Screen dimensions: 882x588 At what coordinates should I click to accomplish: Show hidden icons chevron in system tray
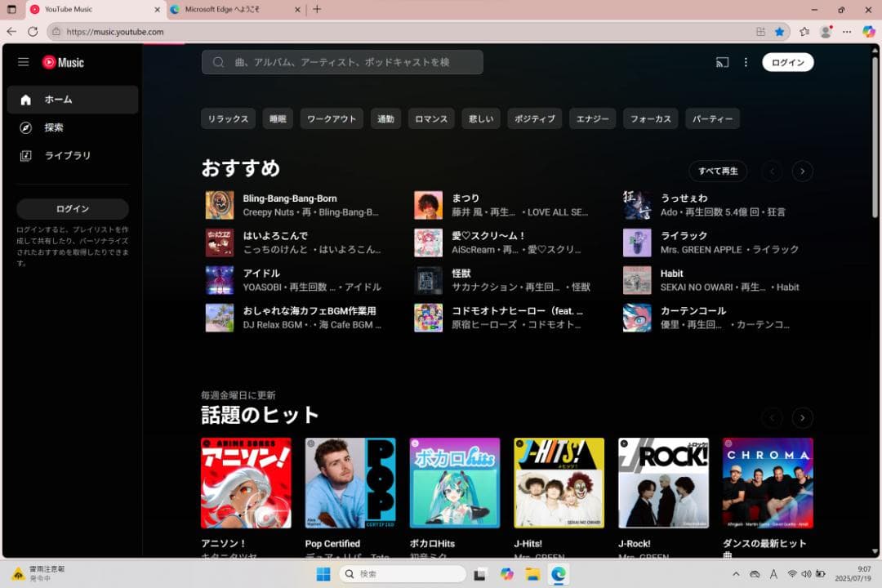pyautogui.click(x=736, y=574)
